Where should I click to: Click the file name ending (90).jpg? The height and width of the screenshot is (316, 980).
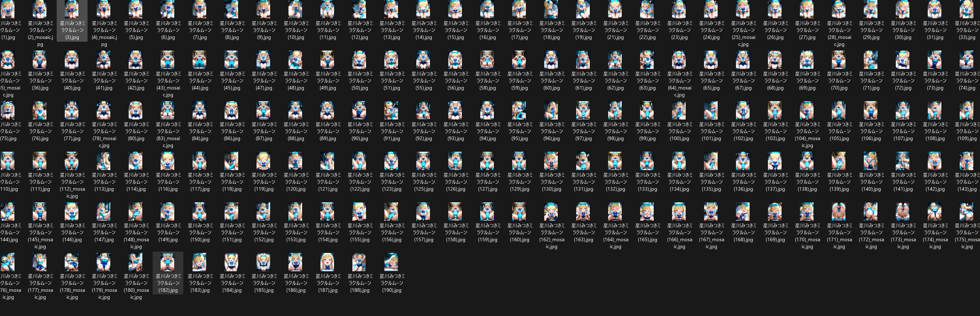click(360, 131)
